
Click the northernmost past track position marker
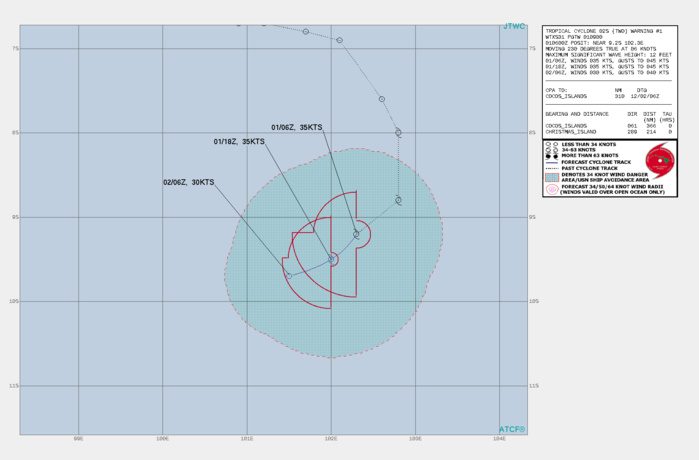(x=239, y=24)
